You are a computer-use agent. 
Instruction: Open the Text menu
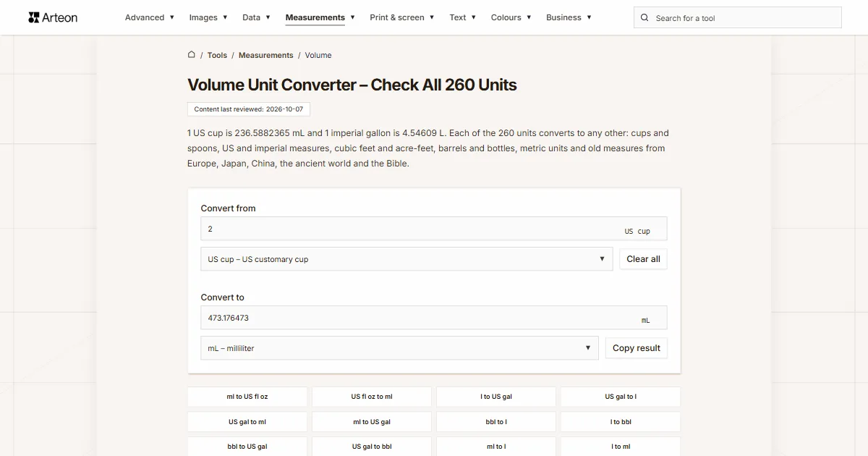click(463, 17)
